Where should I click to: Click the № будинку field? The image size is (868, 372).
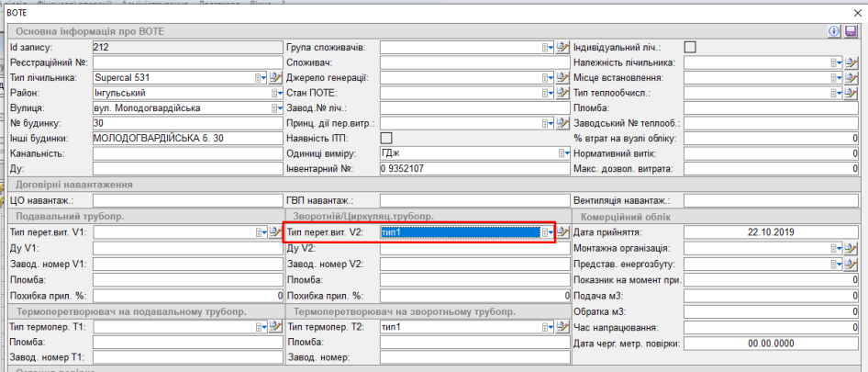coord(186,123)
